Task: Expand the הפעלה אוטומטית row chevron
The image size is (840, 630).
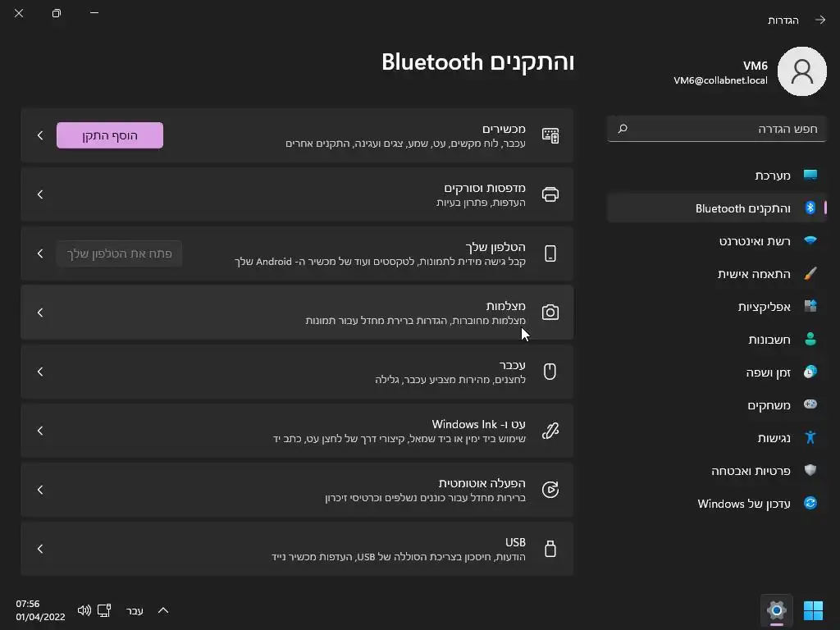Action: click(40, 490)
